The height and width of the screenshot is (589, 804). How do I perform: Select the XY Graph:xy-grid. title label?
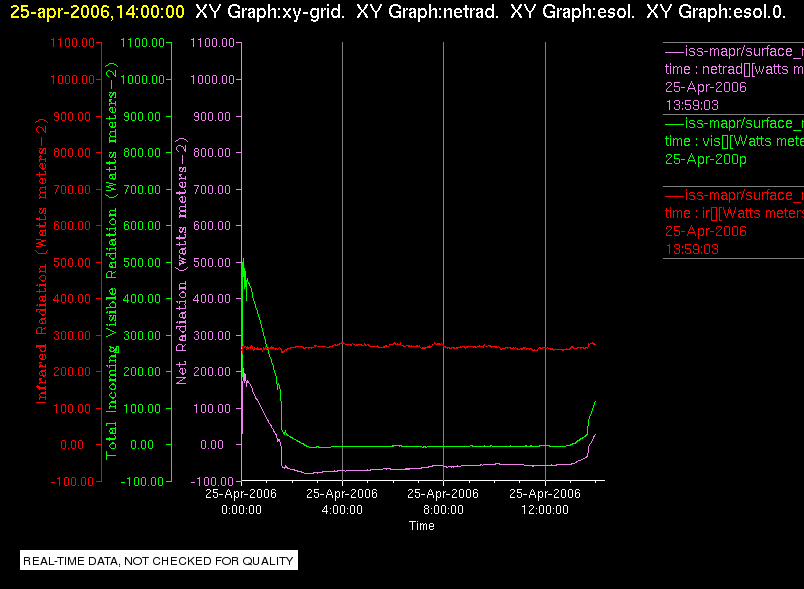click(x=270, y=12)
